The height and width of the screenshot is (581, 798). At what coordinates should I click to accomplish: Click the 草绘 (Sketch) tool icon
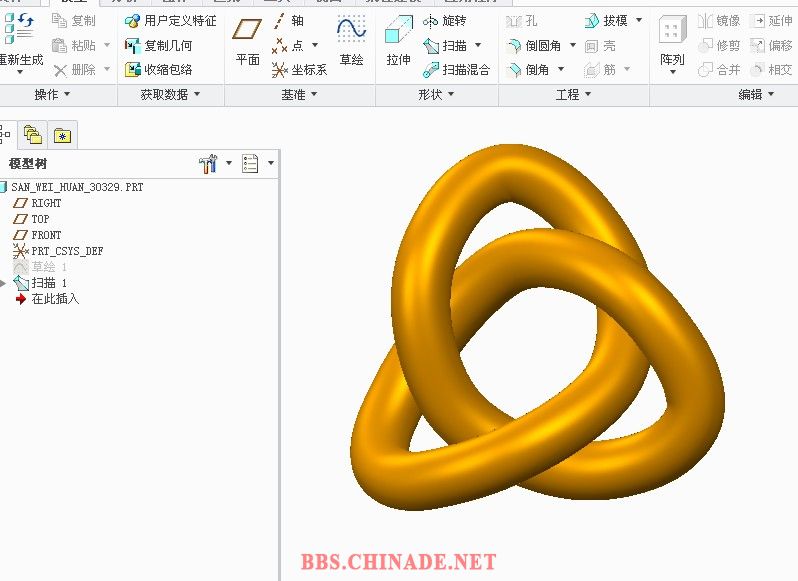coord(351,32)
